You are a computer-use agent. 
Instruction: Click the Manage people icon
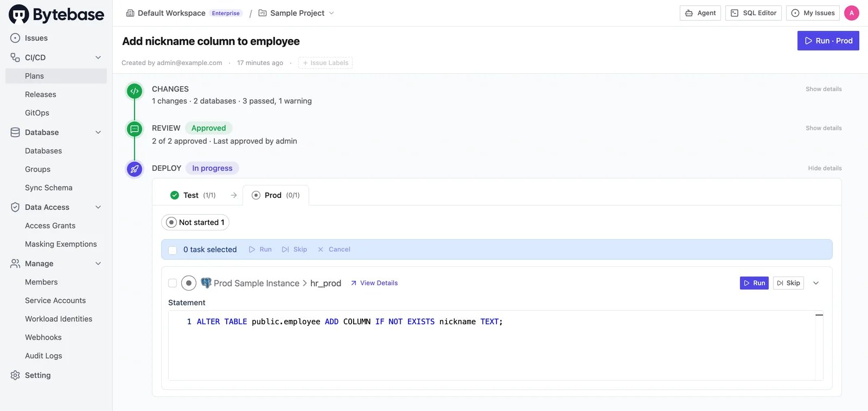coord(15,264)
